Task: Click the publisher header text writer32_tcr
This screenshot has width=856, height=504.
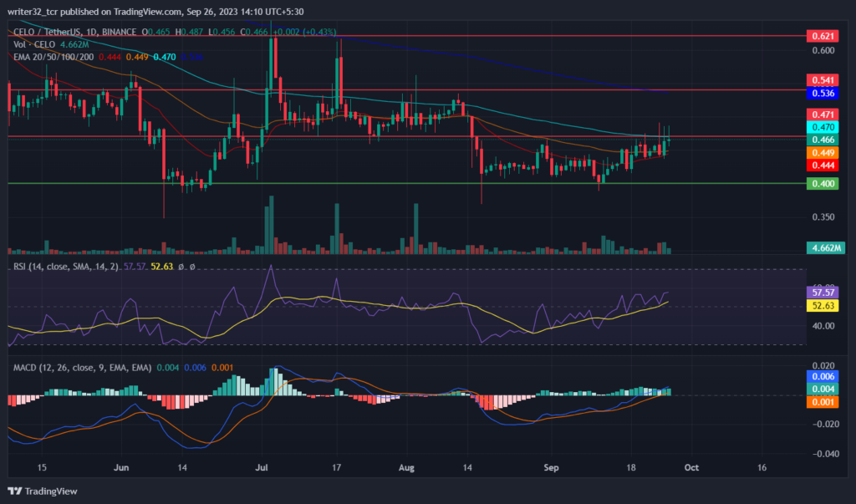Action: [x=33, y=12]
